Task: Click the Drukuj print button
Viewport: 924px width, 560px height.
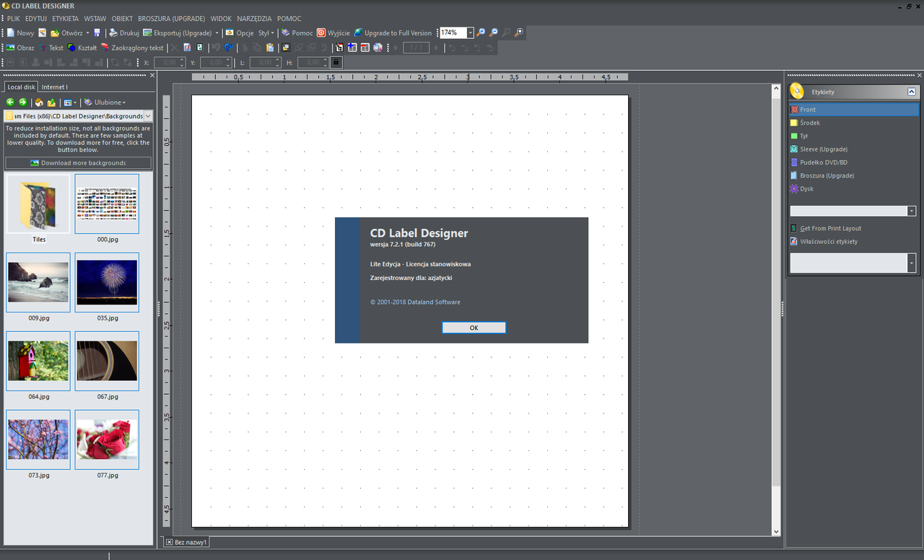Action: [123, 32]
